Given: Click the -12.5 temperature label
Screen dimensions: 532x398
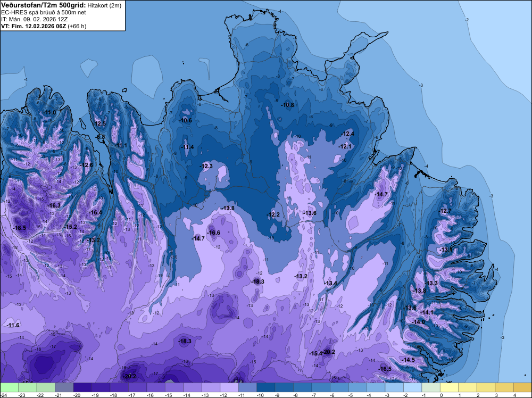Looking at the screenshot, I should click(x=100, y=123).
